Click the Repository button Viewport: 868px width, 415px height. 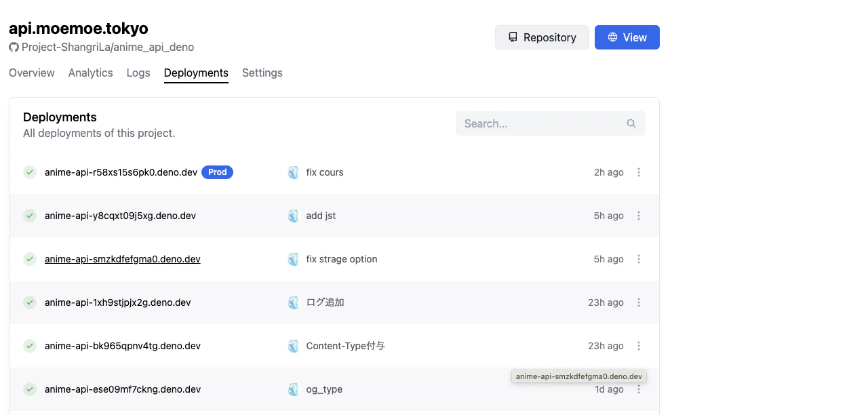coord(542,37)
